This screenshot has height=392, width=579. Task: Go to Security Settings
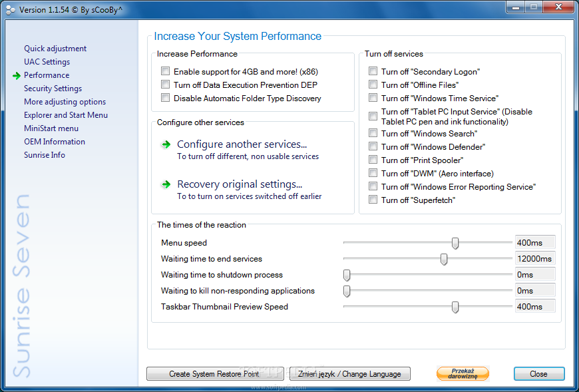pos(53,89)
